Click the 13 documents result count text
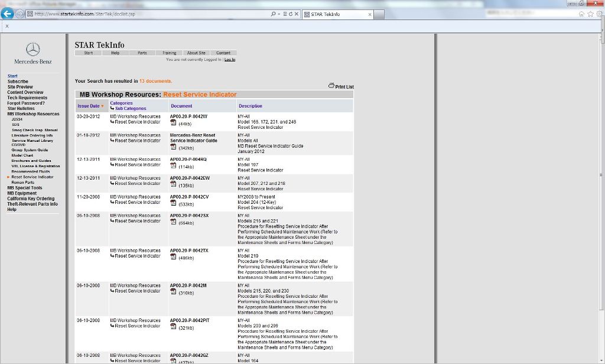 tap(155, 81)
